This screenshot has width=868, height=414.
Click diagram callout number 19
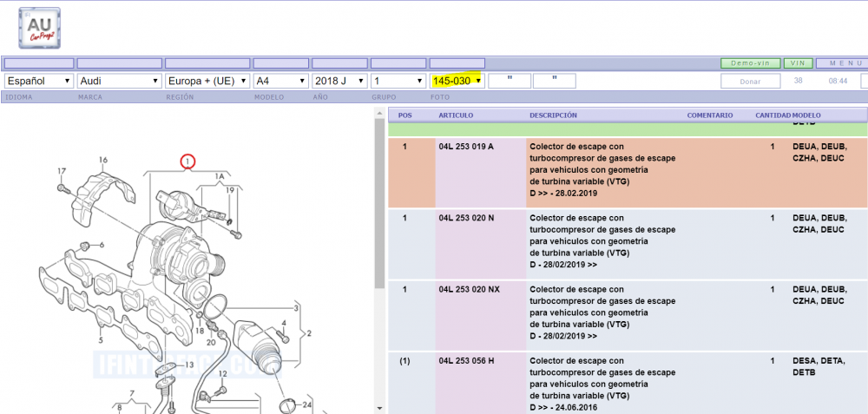[x=230, y=190]
